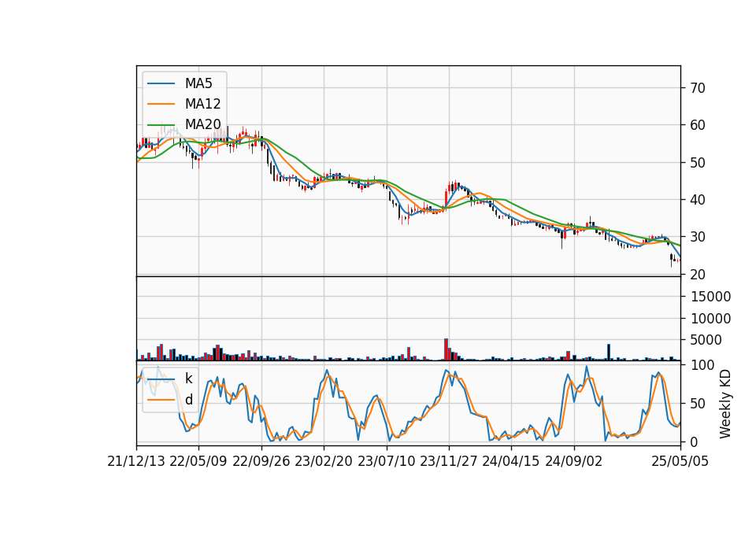
Task: Click the 23/02/20 date label
Action: click(324, 462)
